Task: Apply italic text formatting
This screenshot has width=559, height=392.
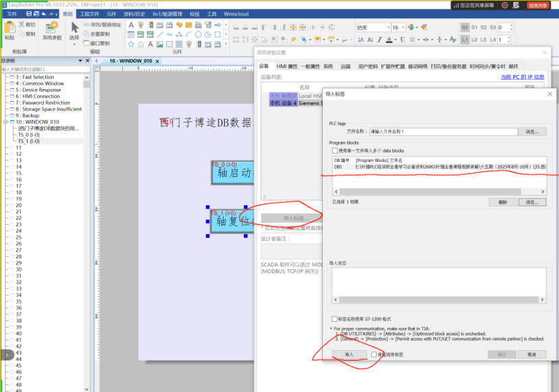Action: 379,40
